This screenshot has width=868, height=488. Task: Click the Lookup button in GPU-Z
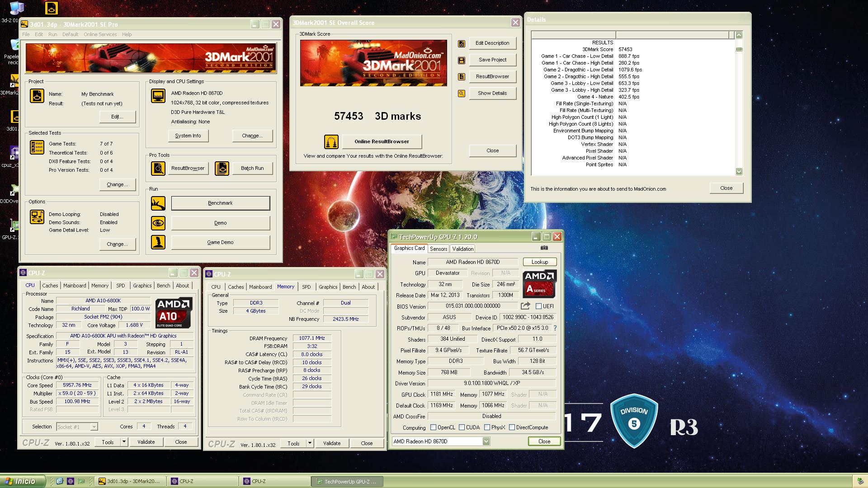[x=540, y=262]
